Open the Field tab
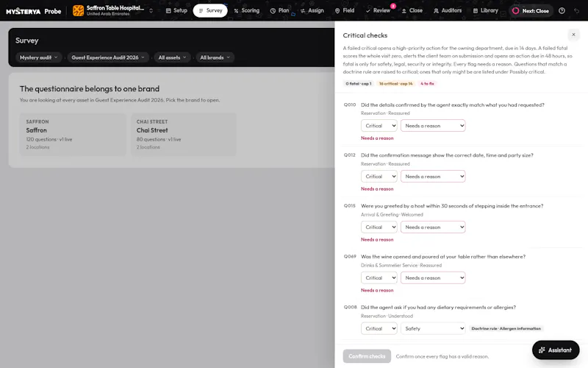The width and height of the screenshot is (588, 368). pyautogui.click(x=344, y=10)
